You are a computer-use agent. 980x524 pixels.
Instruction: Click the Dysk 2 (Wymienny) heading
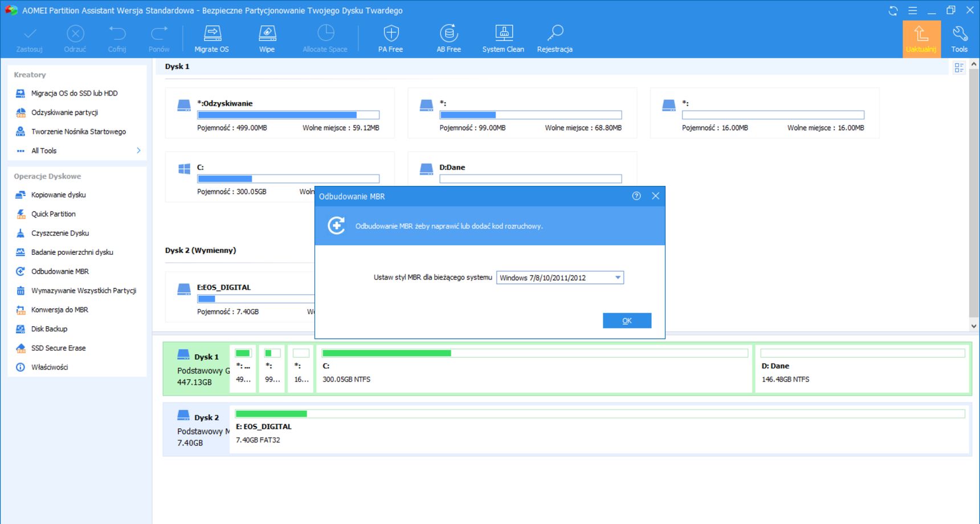click(x=201, y=250)
